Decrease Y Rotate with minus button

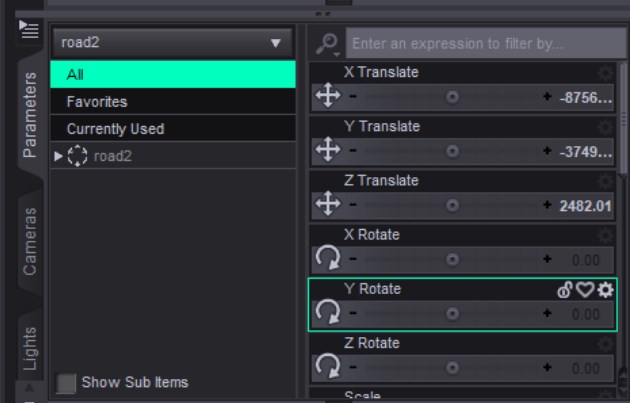[353, 313]
